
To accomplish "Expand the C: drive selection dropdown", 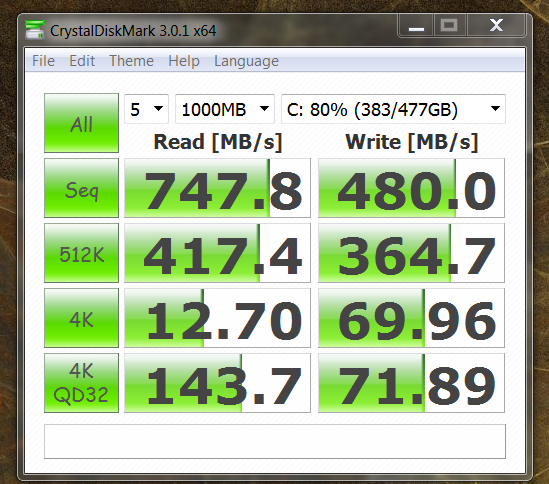I will (x=394, y=109).
